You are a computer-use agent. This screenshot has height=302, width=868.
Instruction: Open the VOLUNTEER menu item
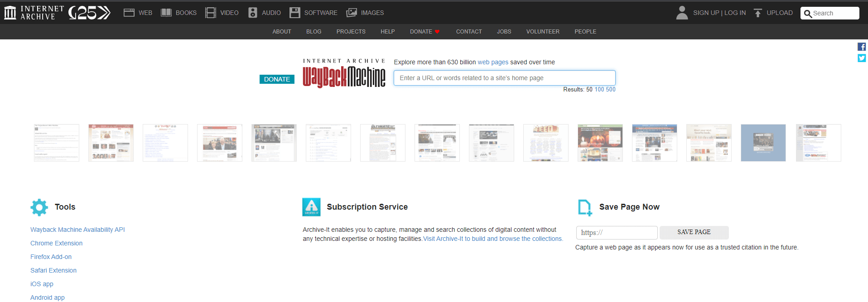pyautogui.click(x=543, y=32)
